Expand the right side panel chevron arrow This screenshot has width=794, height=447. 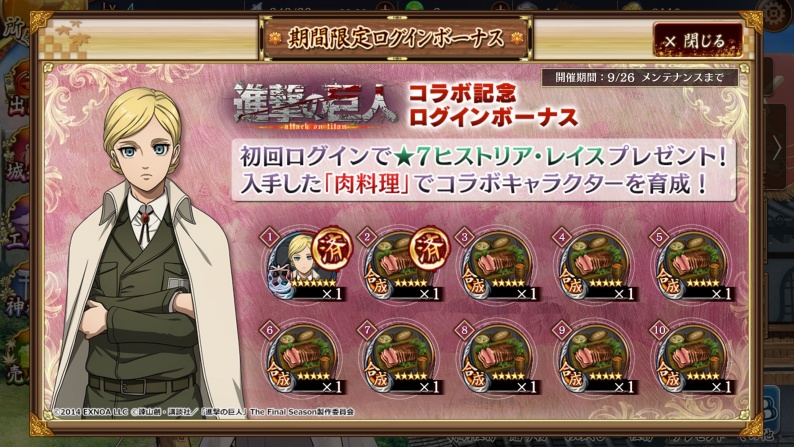[x=777, y=149]
